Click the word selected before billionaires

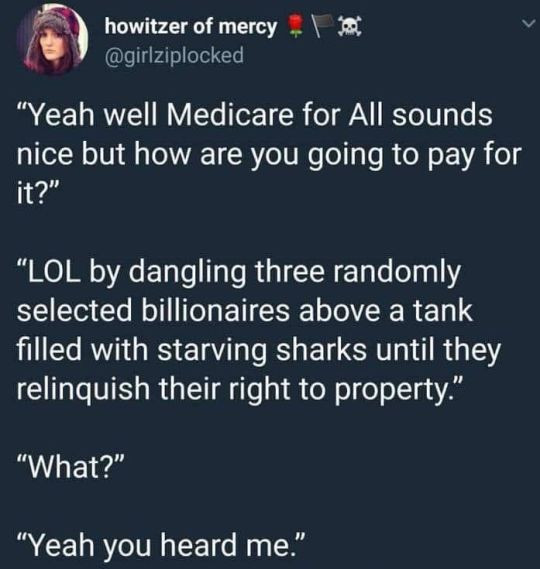(x=74, y=311)
